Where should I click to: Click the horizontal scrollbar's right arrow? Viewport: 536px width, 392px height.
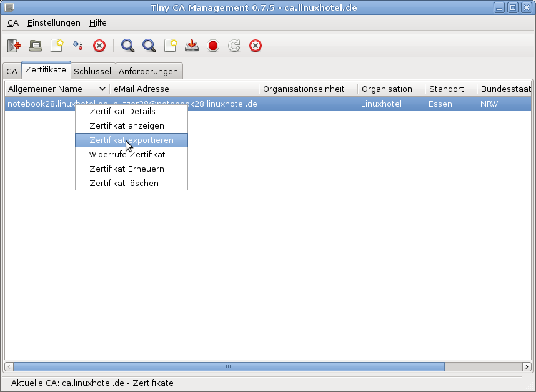click(x=527, y=367)
